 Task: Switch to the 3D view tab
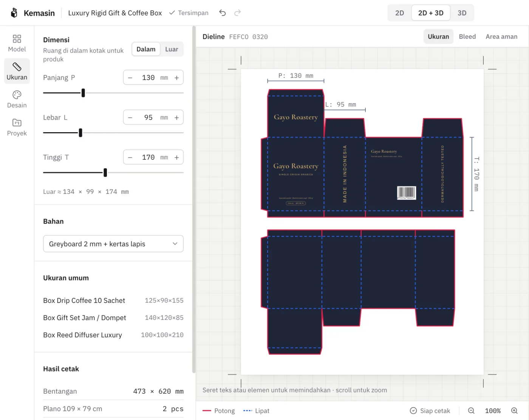point(462,13)
